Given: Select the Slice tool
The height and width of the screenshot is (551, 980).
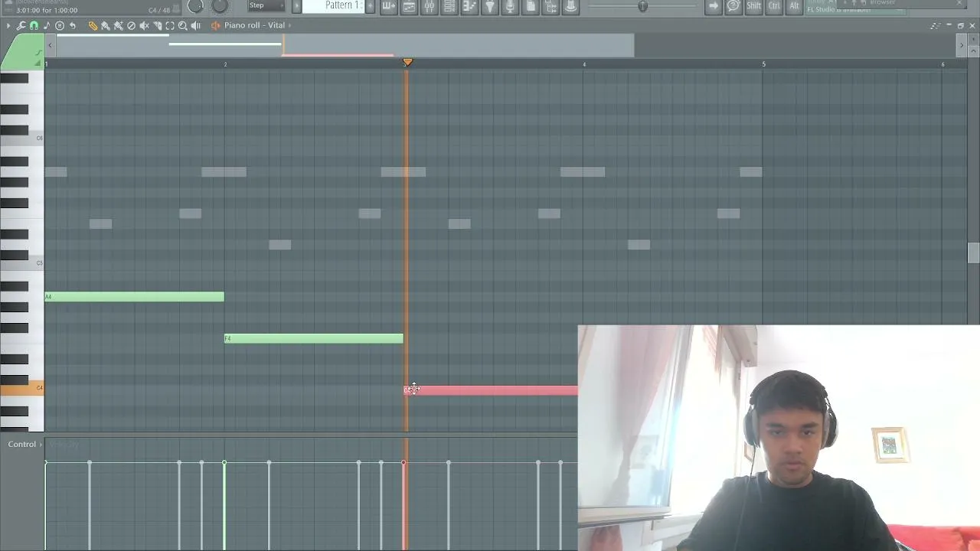Looking at the screenshot, I should (157, 25).
